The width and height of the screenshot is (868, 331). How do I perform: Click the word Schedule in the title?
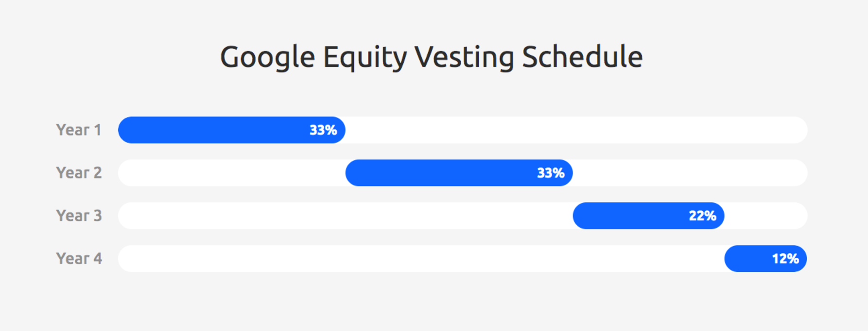click(x=582, y=57)
